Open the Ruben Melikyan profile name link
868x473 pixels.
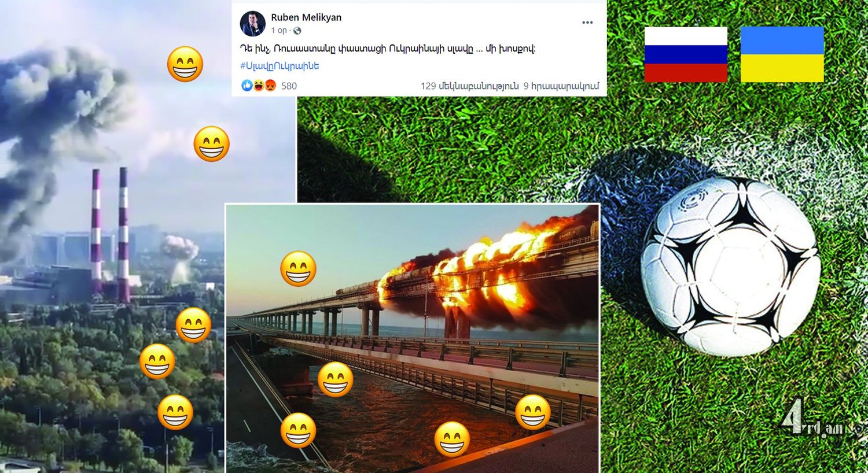(306, 17)
